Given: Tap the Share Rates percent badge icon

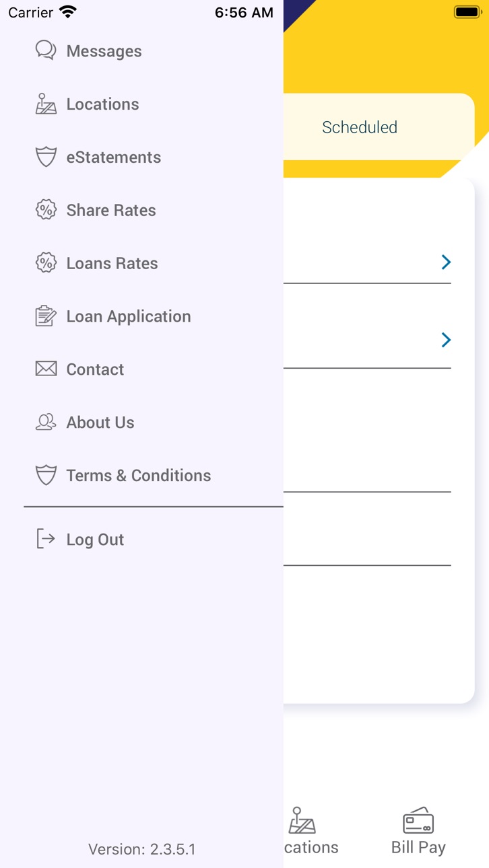Looking at the screenshot, I should (45, 210).
